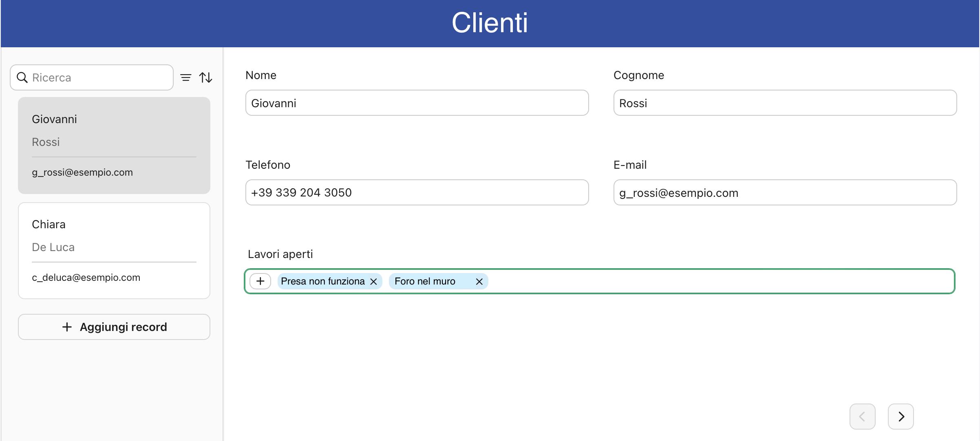Click the plus icon inside Aggiungi record

point(67,326)
